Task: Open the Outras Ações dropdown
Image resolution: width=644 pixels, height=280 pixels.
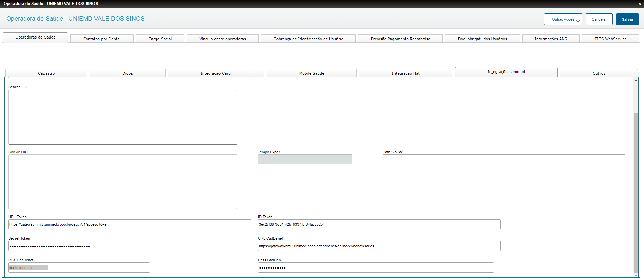Action: click(x=563, y=19)
